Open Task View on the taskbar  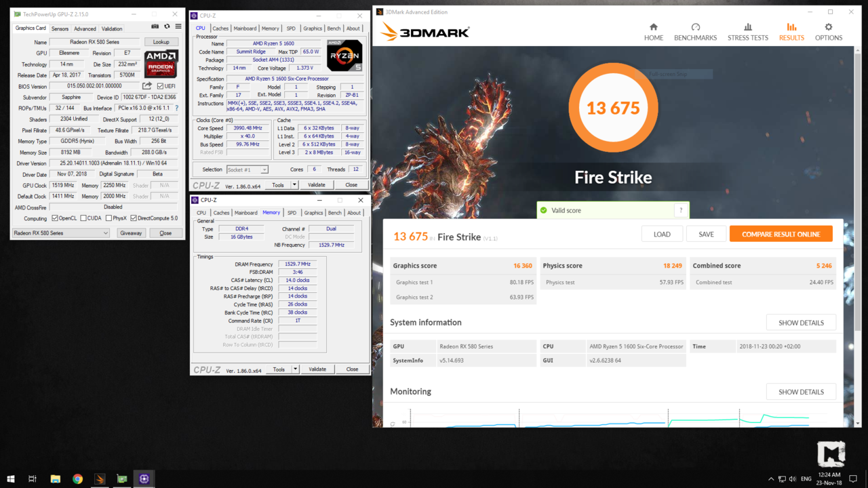tap(32, 479)
